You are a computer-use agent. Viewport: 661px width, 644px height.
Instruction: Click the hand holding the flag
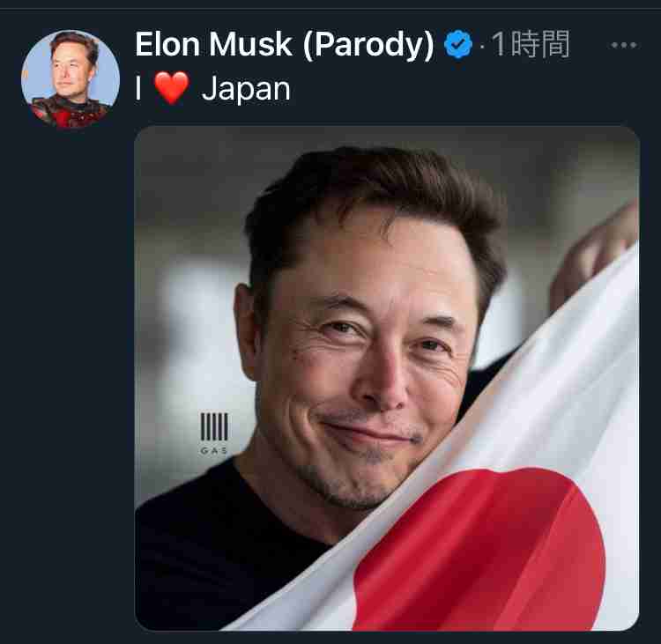pyautogui.click(x=593, y=255)
